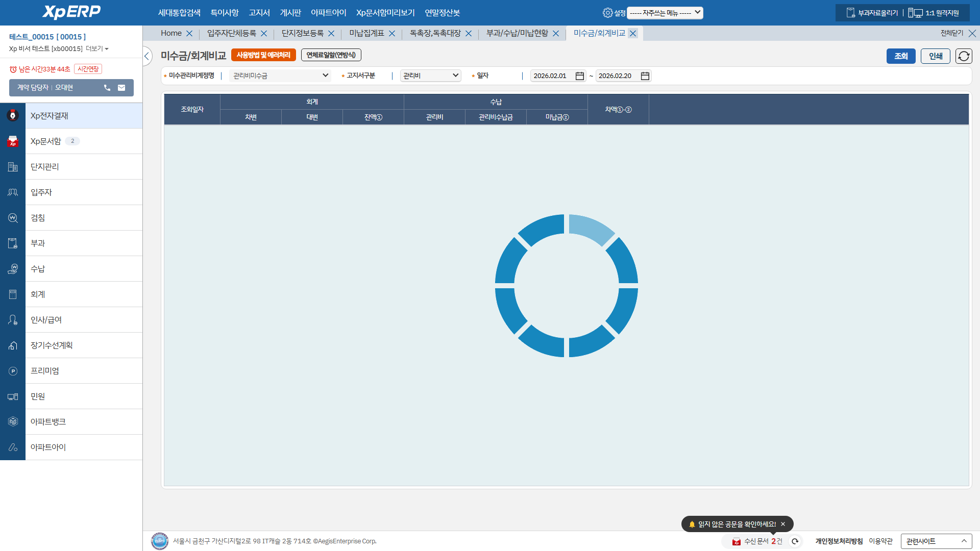Close the 독촉장,독촉대장 tab
This screenshot has height=551, width=980.
pyautogui.click(x=469, y=34)
